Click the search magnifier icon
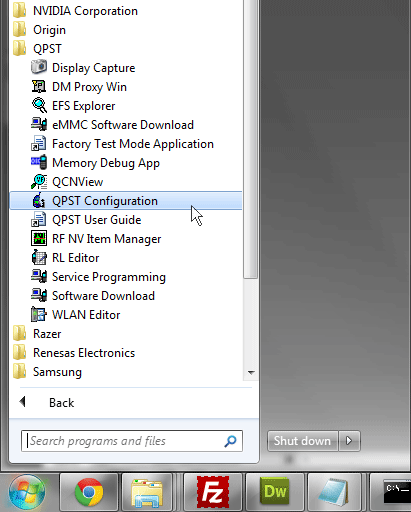 [x=230, y=441]
